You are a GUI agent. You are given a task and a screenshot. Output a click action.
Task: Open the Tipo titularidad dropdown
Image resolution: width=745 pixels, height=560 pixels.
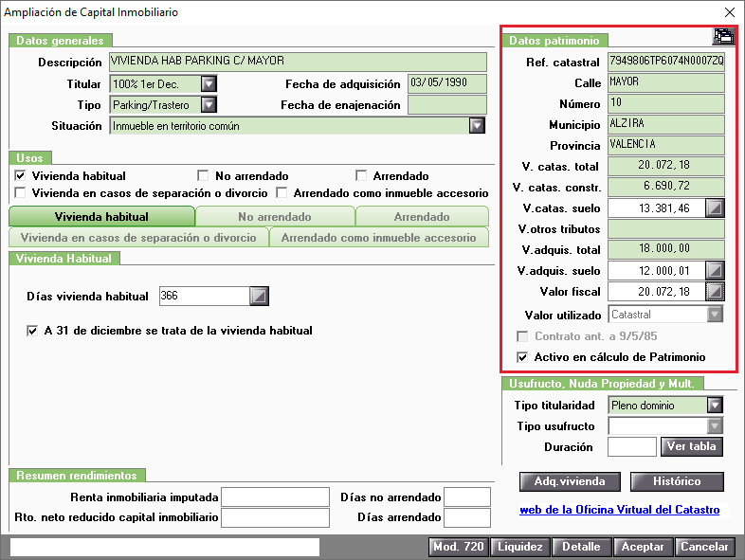[x=715, y=406]
